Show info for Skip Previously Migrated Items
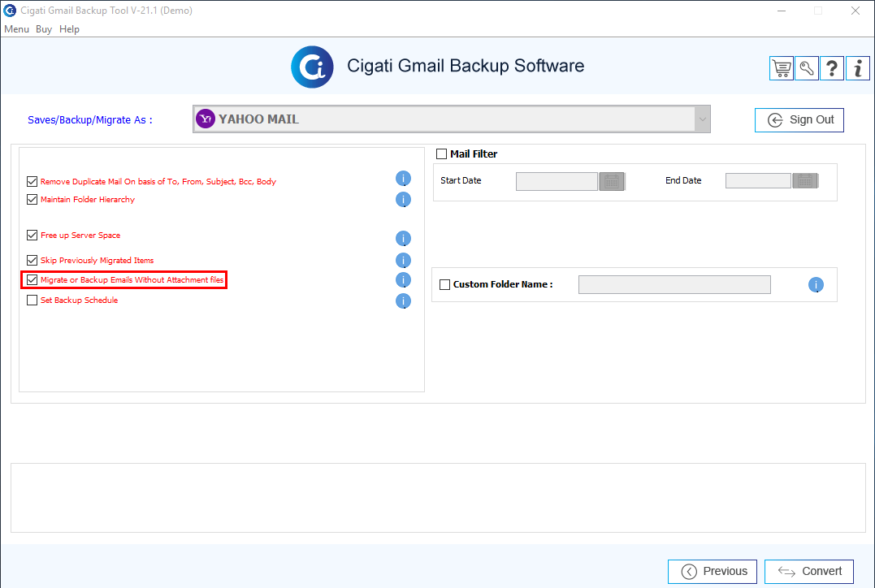Screen dimensions: 875x588 click(x=403, y=260)
